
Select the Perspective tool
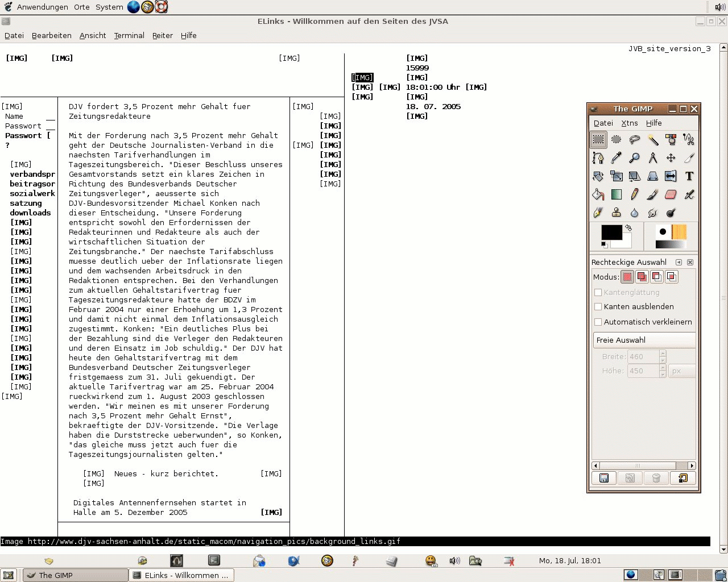pos(653,176)
